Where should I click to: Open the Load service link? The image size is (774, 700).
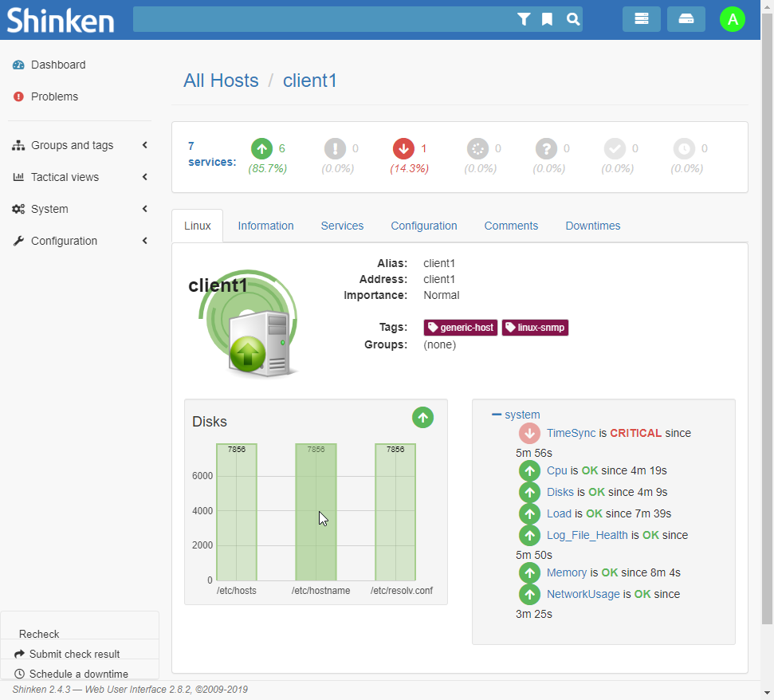click(559, 514)
